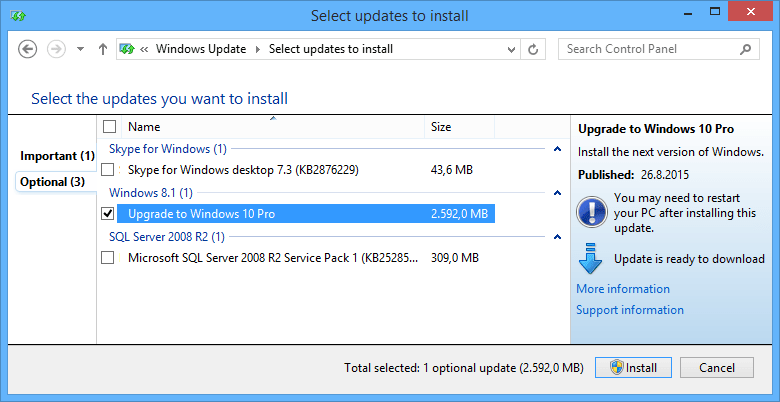Select Skype for Windows desktop 7.3 row

(306, 170)
